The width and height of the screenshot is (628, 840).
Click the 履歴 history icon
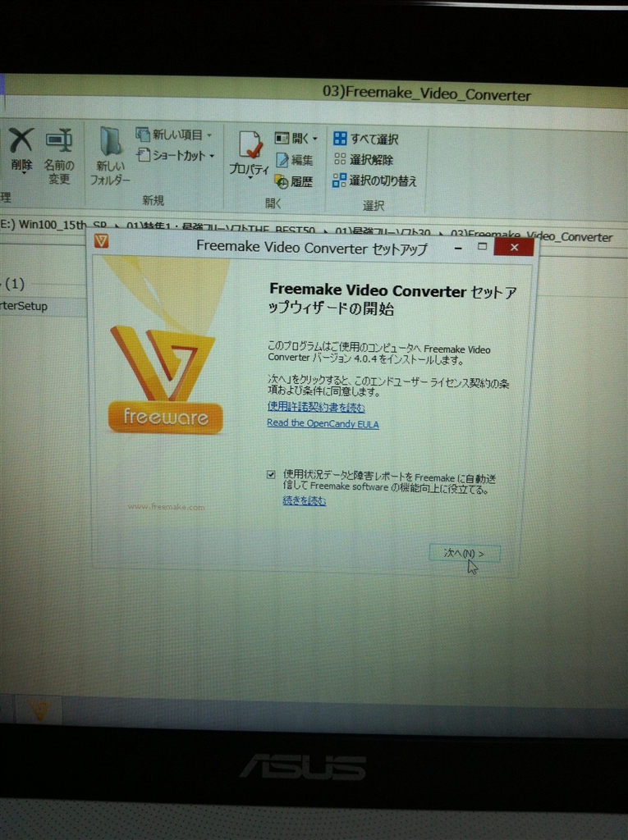coord(282,181)
